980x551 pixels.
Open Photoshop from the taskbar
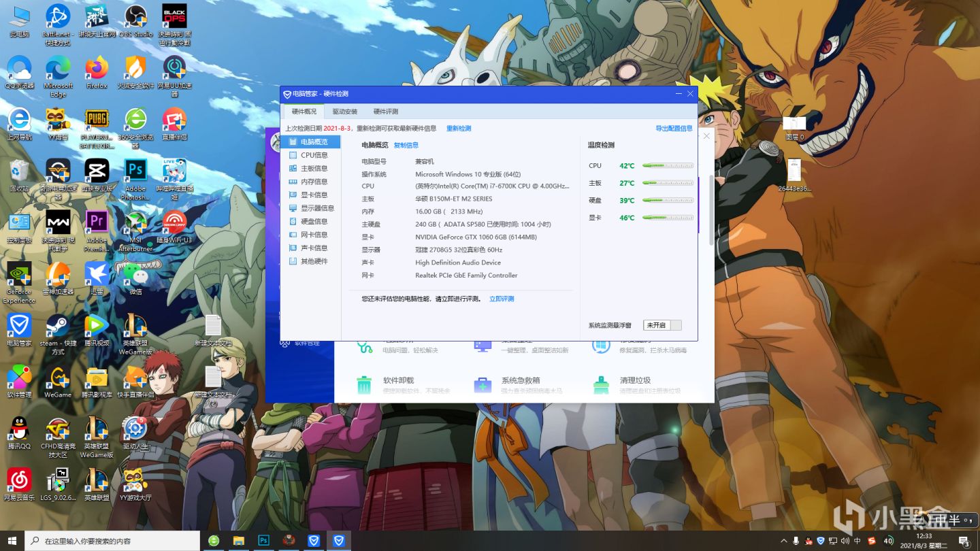point(263,541)
